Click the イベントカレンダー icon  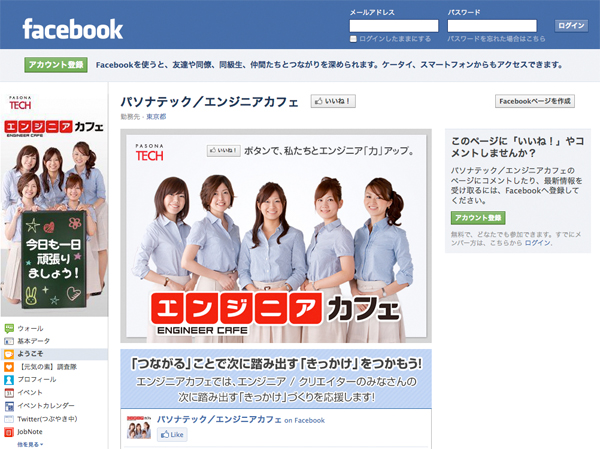point(9,406)
